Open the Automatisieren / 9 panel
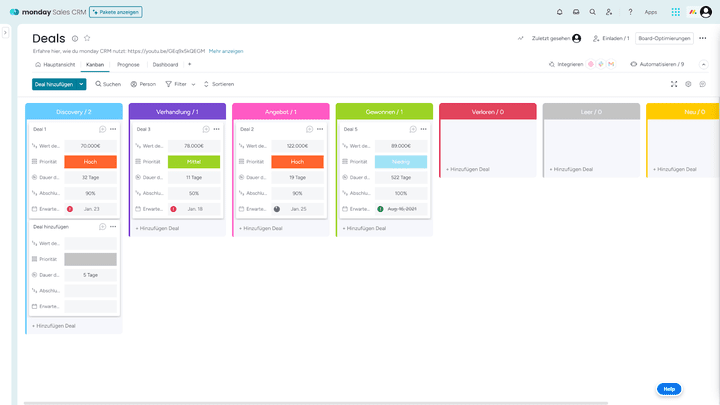Screen dimensions: 720x405 point(657,64)
